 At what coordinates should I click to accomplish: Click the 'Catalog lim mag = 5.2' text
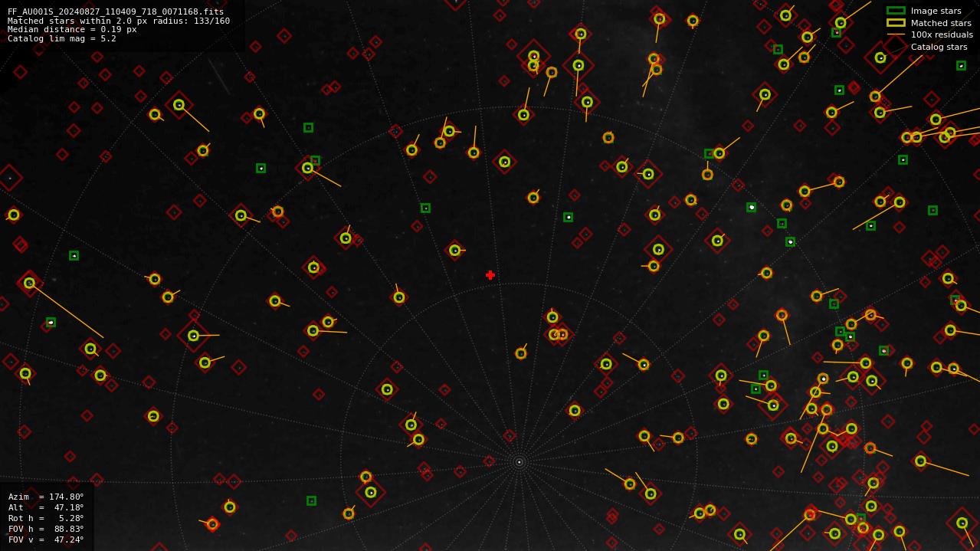click(62, 39)
